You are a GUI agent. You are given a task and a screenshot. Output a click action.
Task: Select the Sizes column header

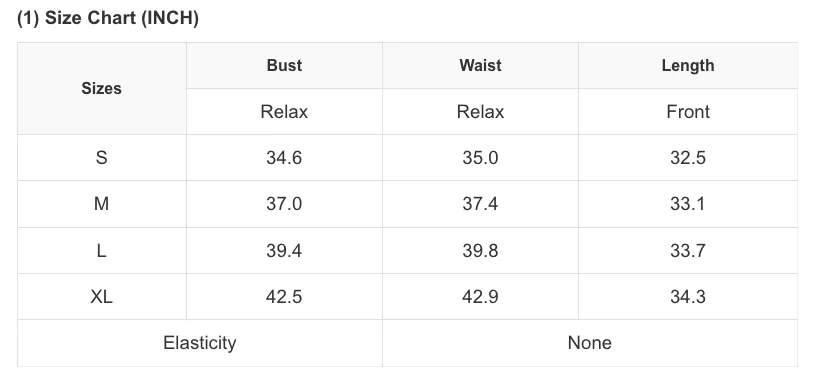coord(102,88)
